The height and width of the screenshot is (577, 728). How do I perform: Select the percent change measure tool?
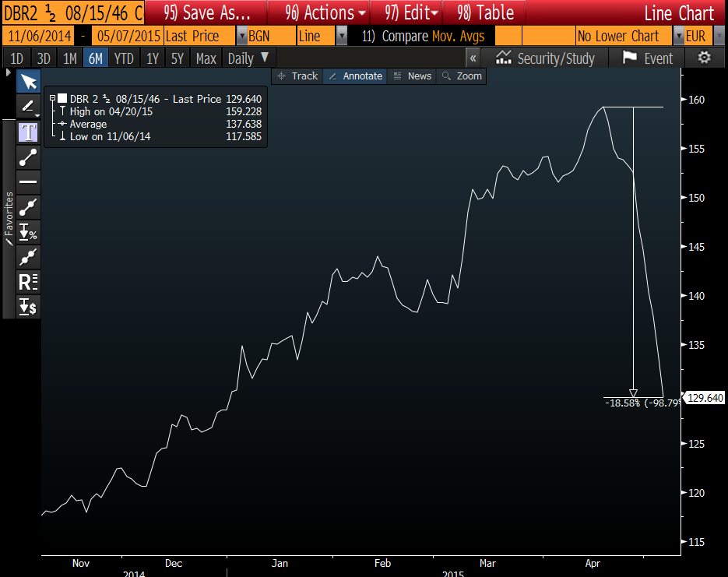pos(28,232)
